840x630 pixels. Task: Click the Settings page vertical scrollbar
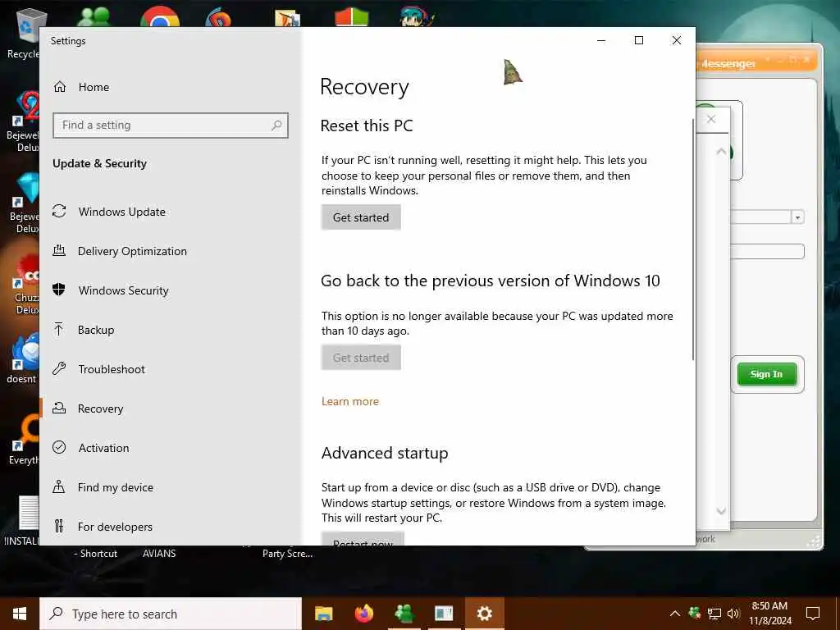[692, 239]
